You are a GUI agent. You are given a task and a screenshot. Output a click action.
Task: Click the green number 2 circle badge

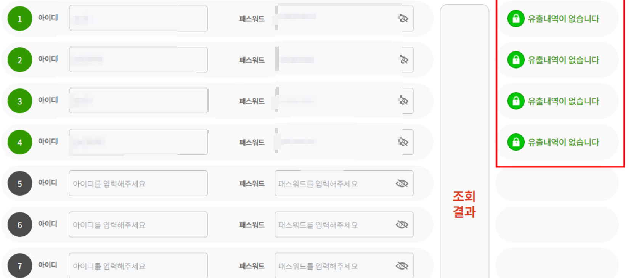(19, 59)
